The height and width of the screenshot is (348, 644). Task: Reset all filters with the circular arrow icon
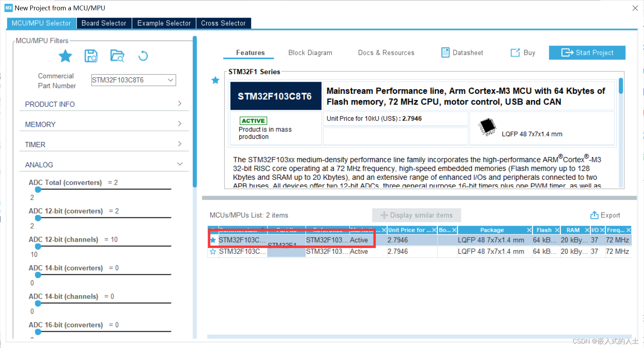[x=143, y=56]
